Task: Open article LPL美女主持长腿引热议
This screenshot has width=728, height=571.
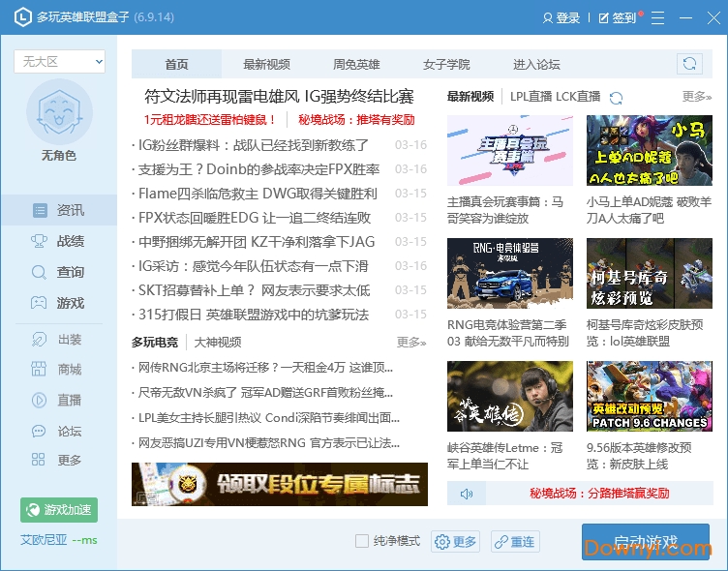Action: pos(269,418)
